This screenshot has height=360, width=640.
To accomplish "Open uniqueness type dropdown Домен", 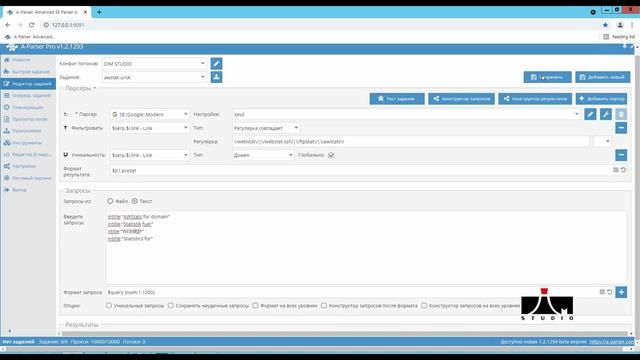I will [263, 155].
